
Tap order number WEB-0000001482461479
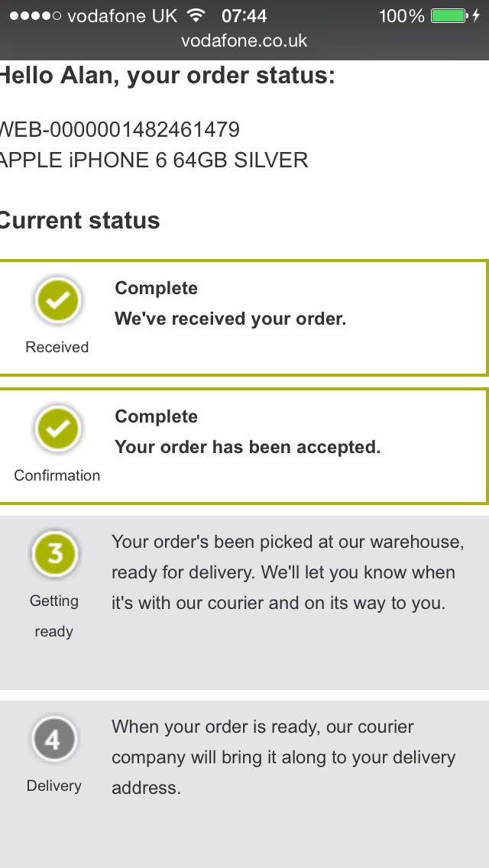coord(120,129)
